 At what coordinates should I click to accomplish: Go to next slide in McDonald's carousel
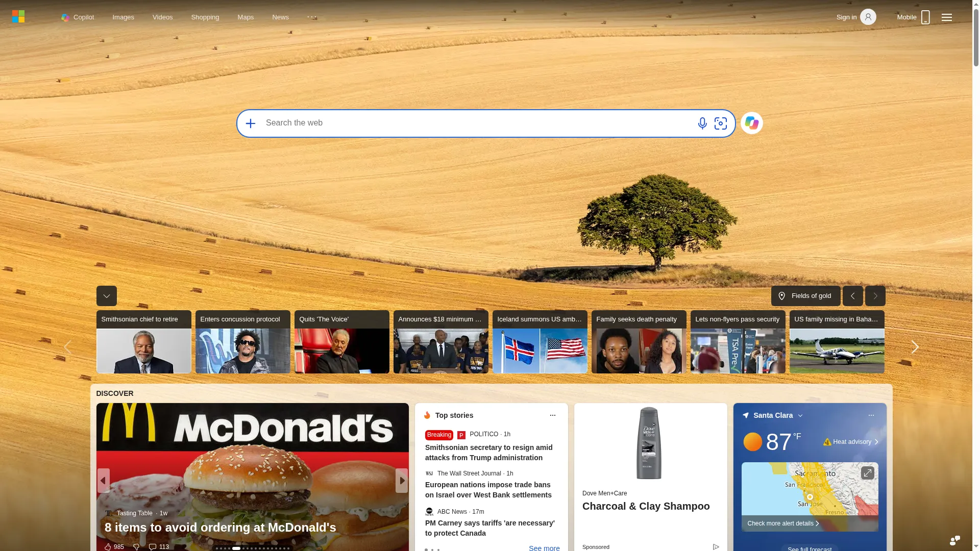pos(402,481)
